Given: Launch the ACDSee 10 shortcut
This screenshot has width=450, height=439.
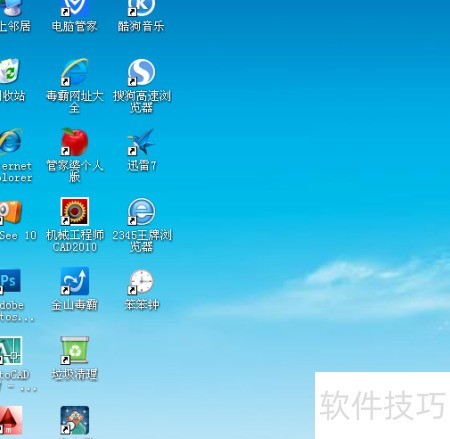Looking at the screenshot, I should coord(11,212).
